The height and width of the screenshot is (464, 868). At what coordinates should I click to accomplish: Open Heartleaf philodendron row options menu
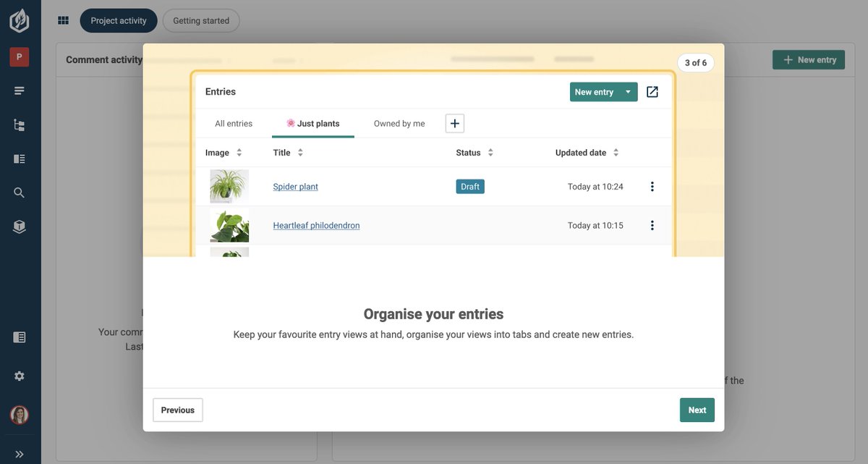[652, 226]
